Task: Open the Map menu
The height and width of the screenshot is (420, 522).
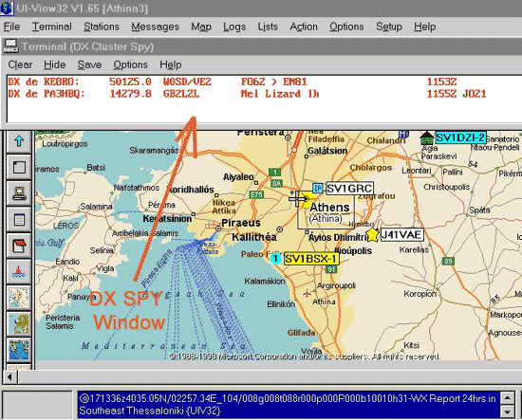Action: 201,27
